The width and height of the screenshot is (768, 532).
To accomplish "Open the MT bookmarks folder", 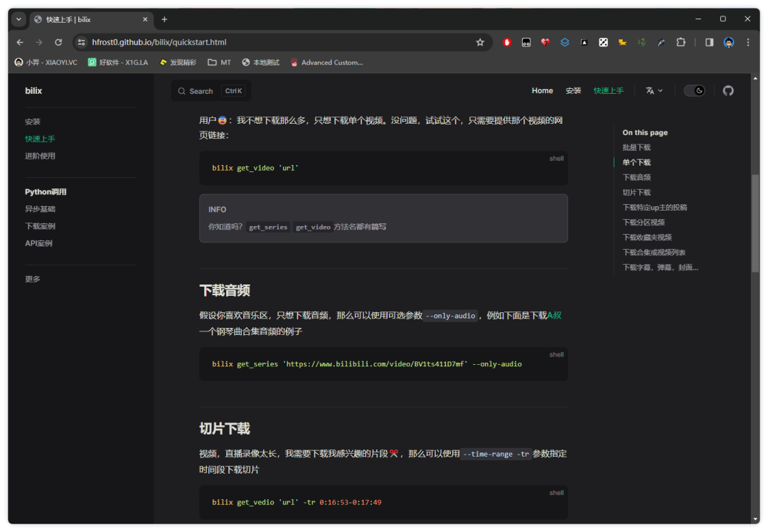I will pos(219,63).
